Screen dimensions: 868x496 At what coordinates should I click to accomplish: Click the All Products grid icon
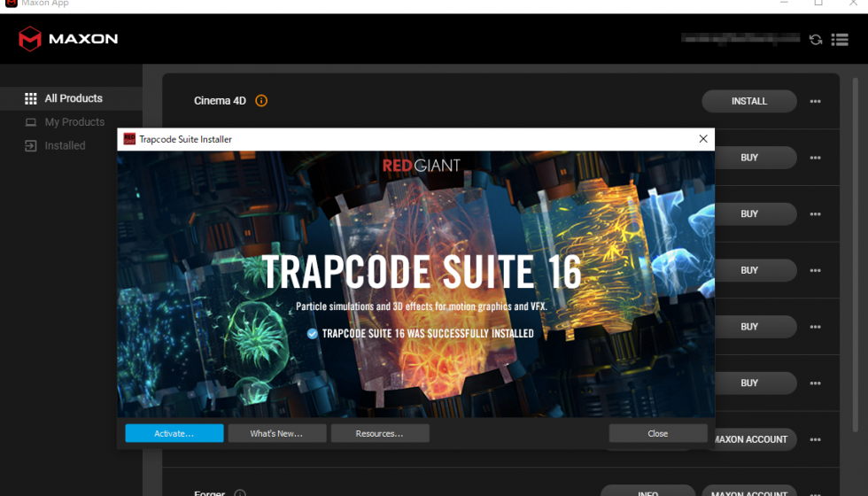point(31,98)
